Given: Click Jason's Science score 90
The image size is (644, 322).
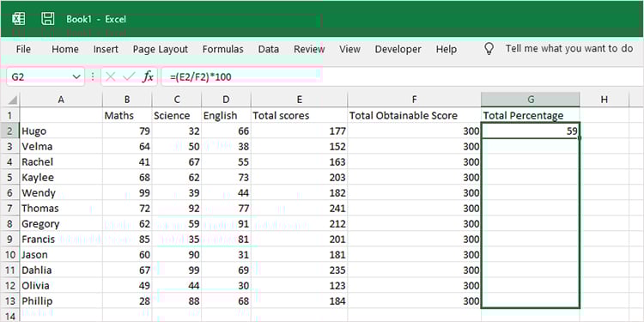Looking at the screenshot, I should (x=177, y=255).
